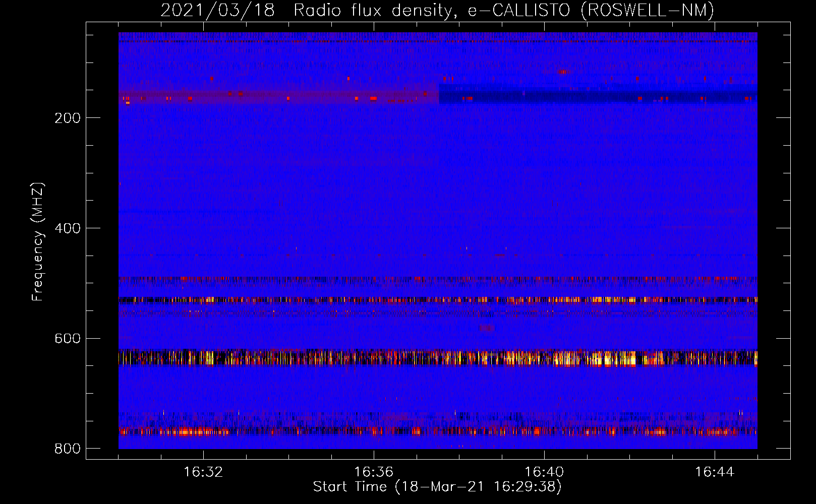This screenshot has height=504, width=816.
Task: Click the plot title text
Action: (437, 10)
